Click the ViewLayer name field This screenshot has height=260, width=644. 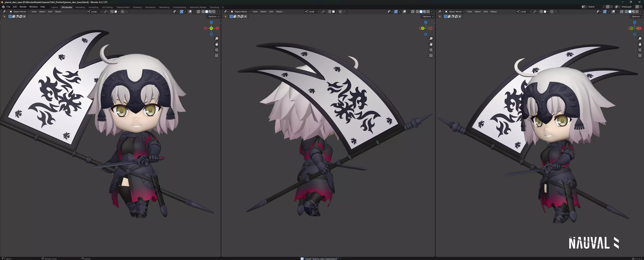click(x=628, y=7)
